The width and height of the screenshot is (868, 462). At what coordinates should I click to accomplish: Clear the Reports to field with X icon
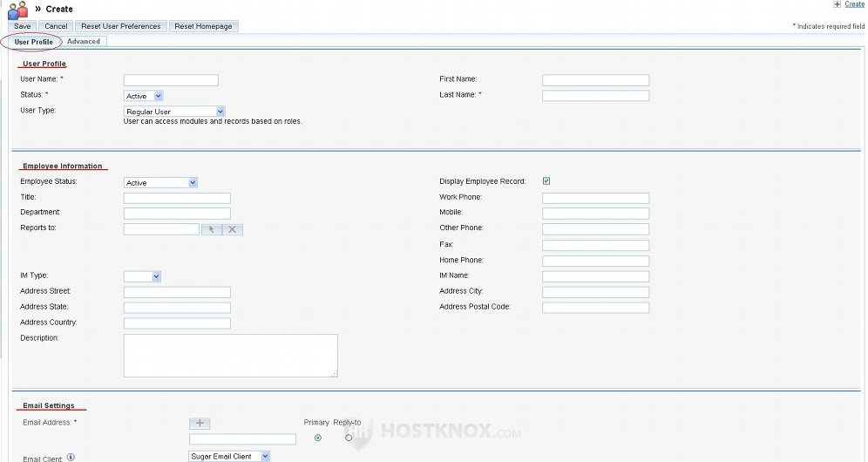point(232,229)
